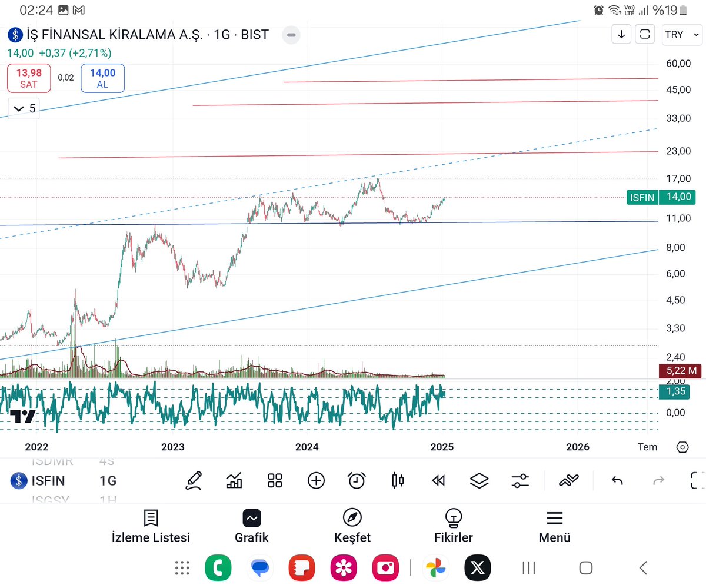Viewport: 706px width, 588px height.
Task: Open the 1G interval selector
Action: click(x=108, y=481)
